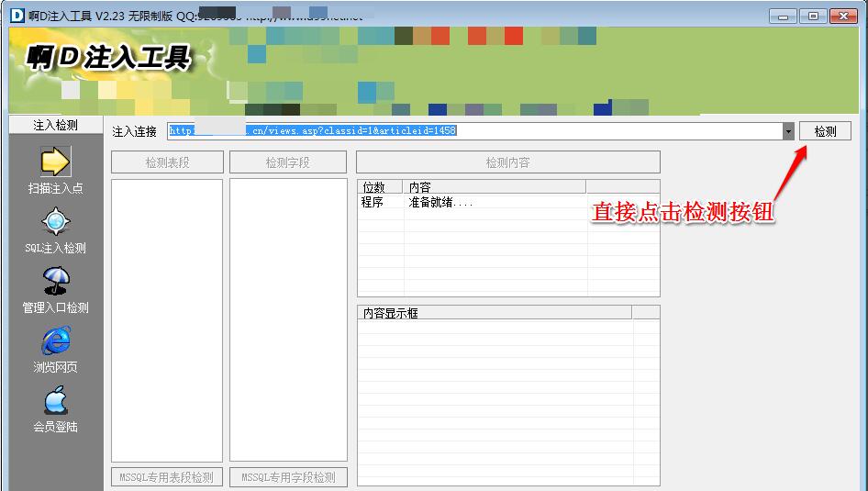This screenshot has height=491, width=868.
Task: Click the 检测 button
Action: [825, 131]
